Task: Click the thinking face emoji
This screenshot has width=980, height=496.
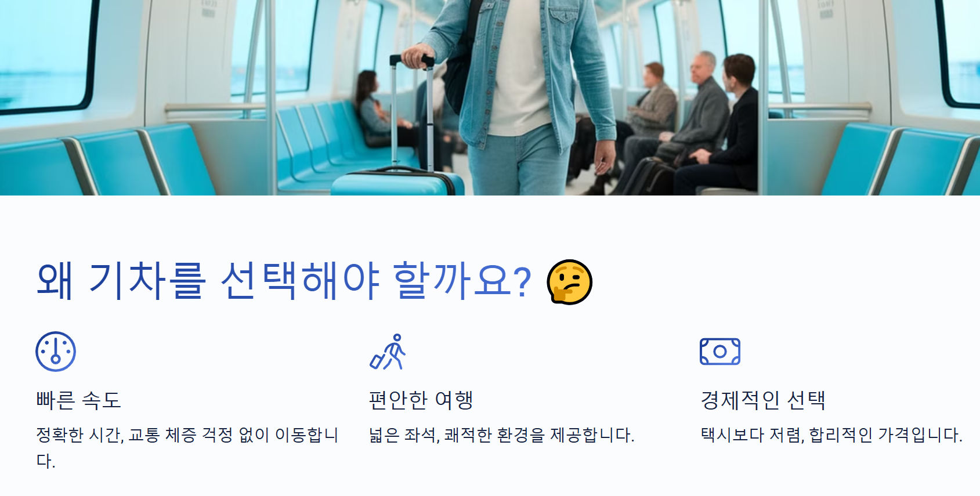Action: tap(570, 282)
